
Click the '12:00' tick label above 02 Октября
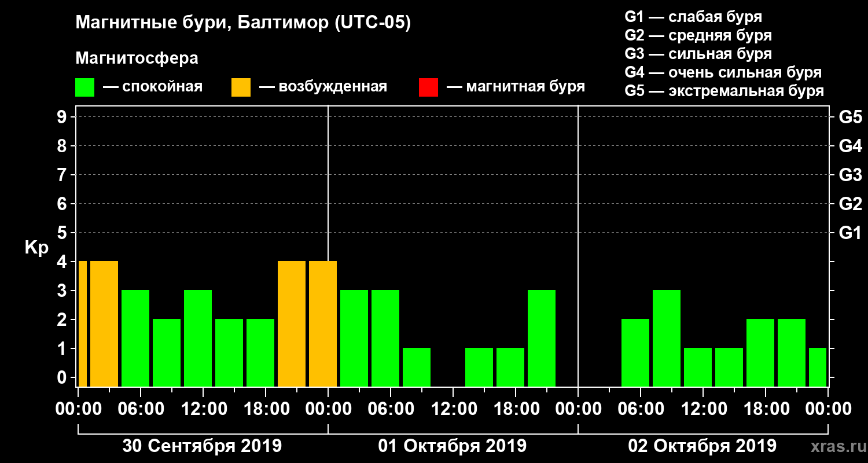pyautogui.click(x=703, y=409)
